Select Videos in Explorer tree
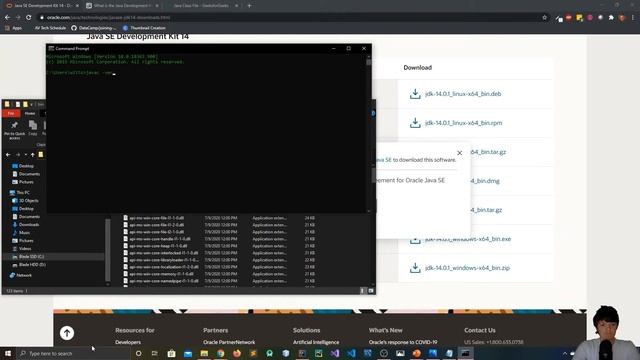This screenshot has width=640, height=360. tap(21, 249)
